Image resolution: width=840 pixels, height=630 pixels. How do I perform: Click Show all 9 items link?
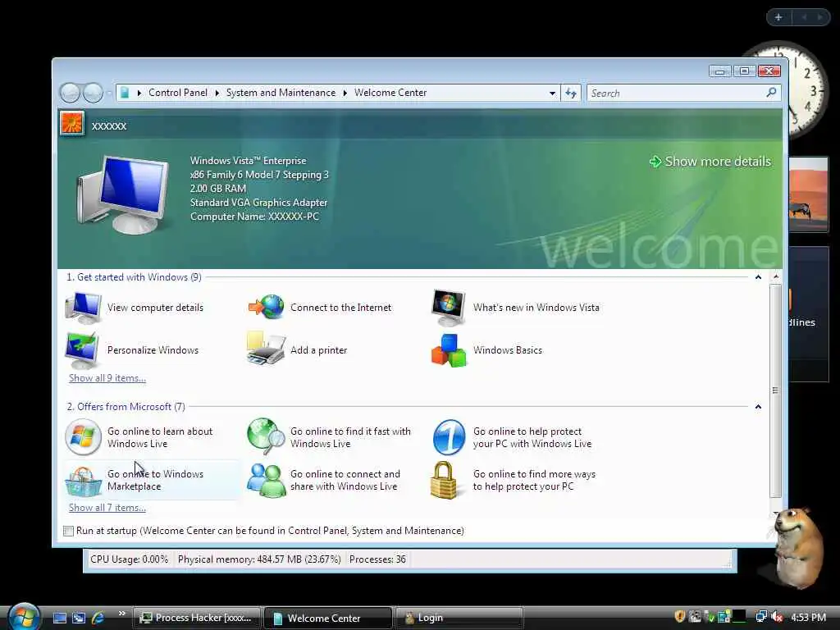tap(107, 377)
